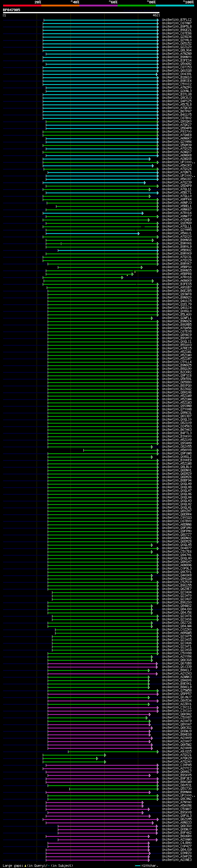Image resolution: width=197 pixels, height=868 pixels.
Task: Open hit UniRef100_B7FLC2
Action: [176, 20]
